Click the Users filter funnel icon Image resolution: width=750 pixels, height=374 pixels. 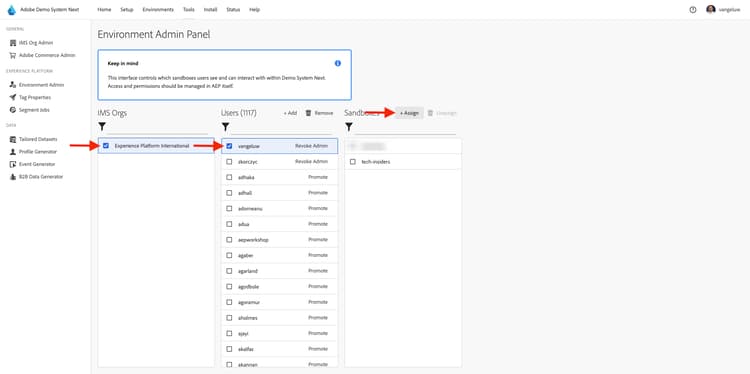225,127
